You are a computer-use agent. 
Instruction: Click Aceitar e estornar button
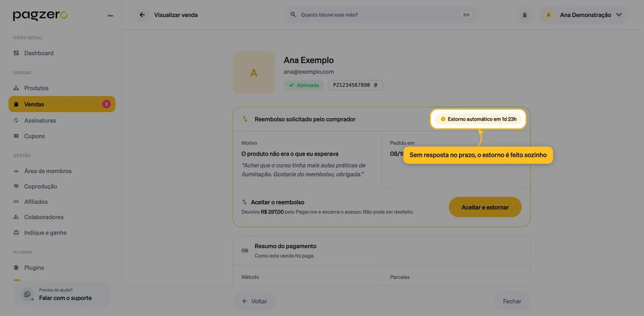[485, 207]
